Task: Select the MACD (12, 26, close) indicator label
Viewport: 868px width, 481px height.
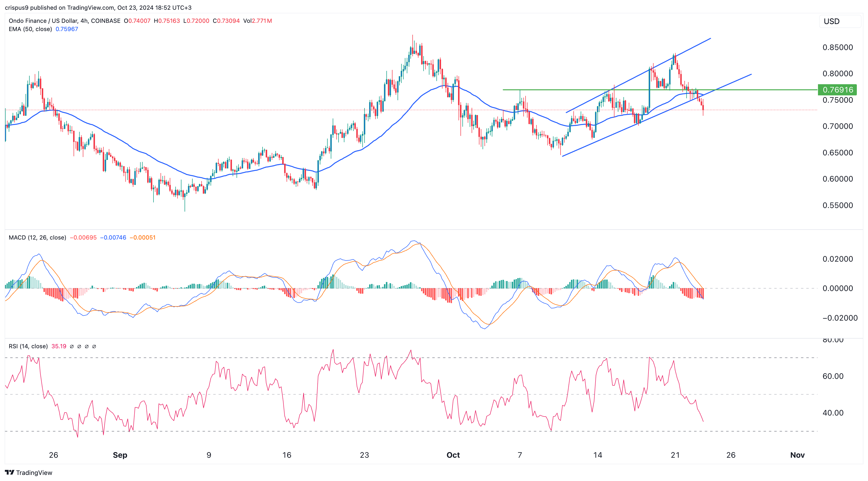Action: 37,238
